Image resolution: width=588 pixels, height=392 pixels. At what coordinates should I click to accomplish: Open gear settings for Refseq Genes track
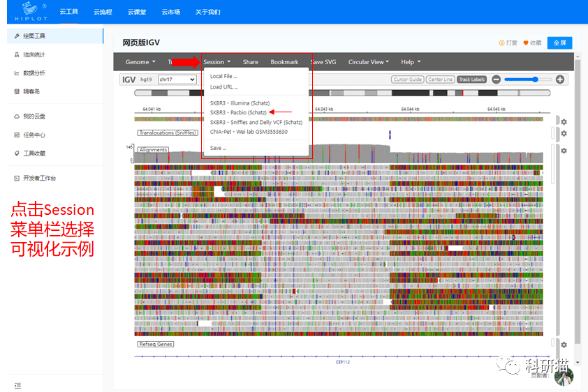(x=564, y=344)
